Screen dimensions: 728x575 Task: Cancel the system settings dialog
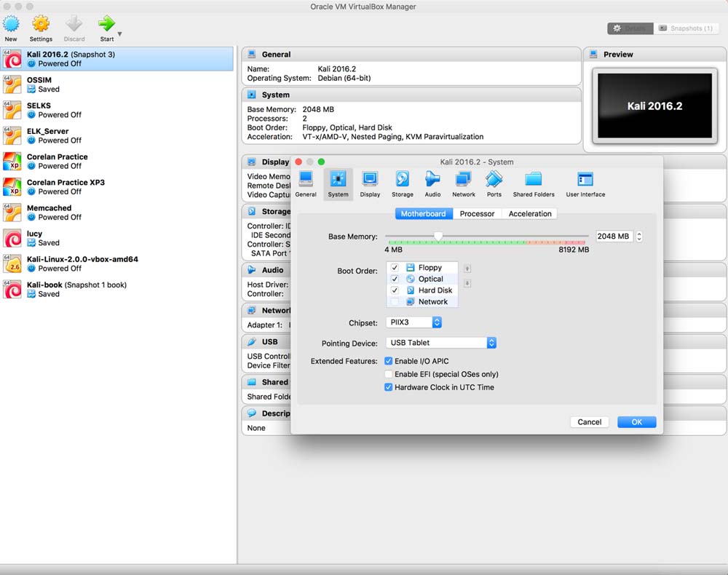[x=589, y=422]
